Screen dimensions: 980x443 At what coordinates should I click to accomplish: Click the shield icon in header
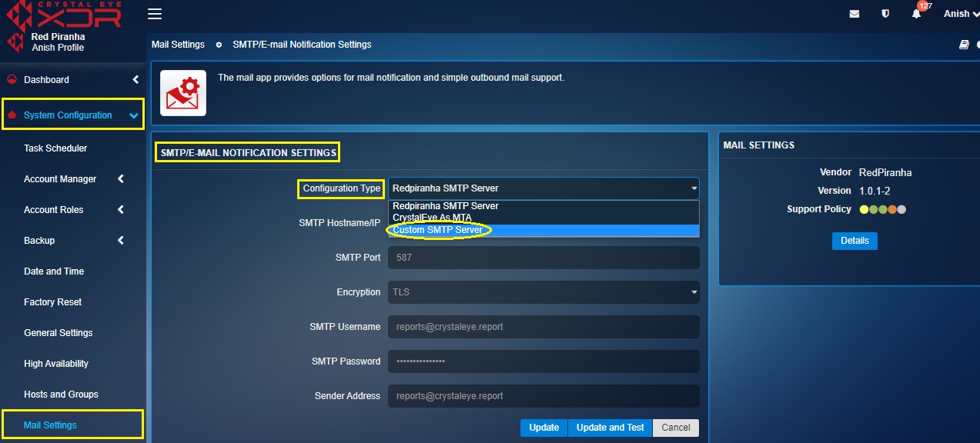tap(885, 14)
